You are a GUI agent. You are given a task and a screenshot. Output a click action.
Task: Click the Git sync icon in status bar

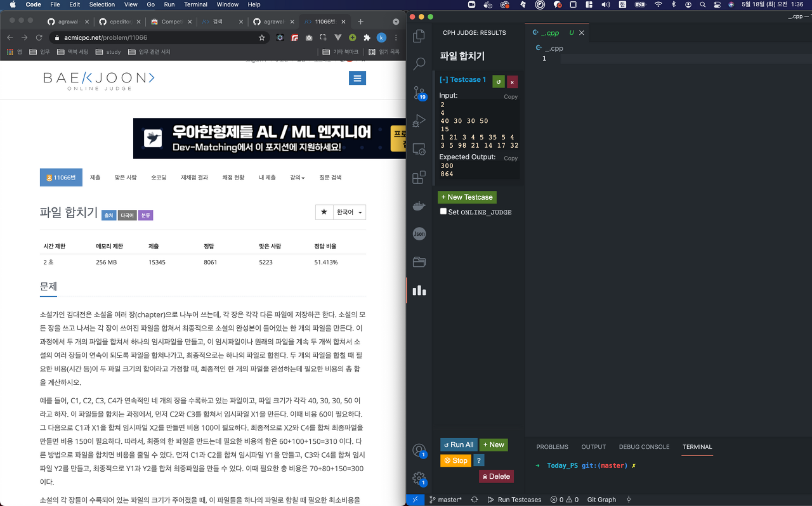click(x=475, y=500)
